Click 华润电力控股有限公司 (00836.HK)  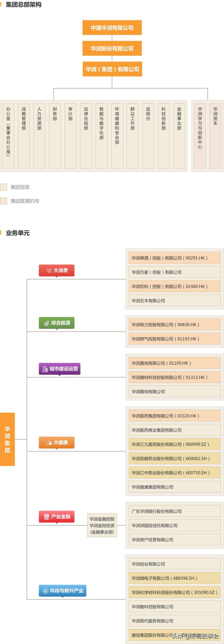pos(174,324)
